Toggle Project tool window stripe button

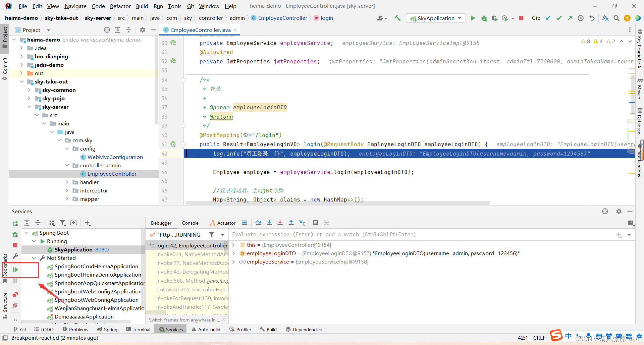5,38
